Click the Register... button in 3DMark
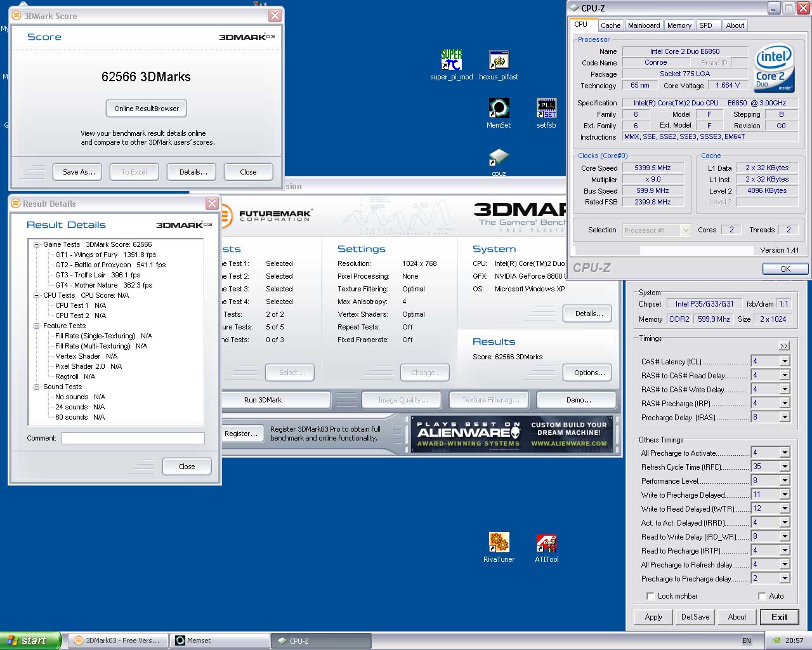 [x=242, y=434]
